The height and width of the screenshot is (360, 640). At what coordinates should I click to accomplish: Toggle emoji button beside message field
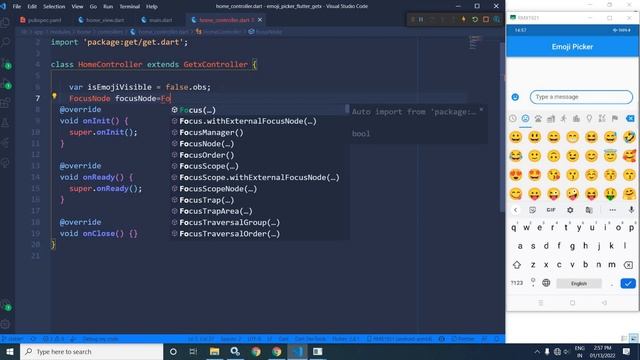point(515,97)
